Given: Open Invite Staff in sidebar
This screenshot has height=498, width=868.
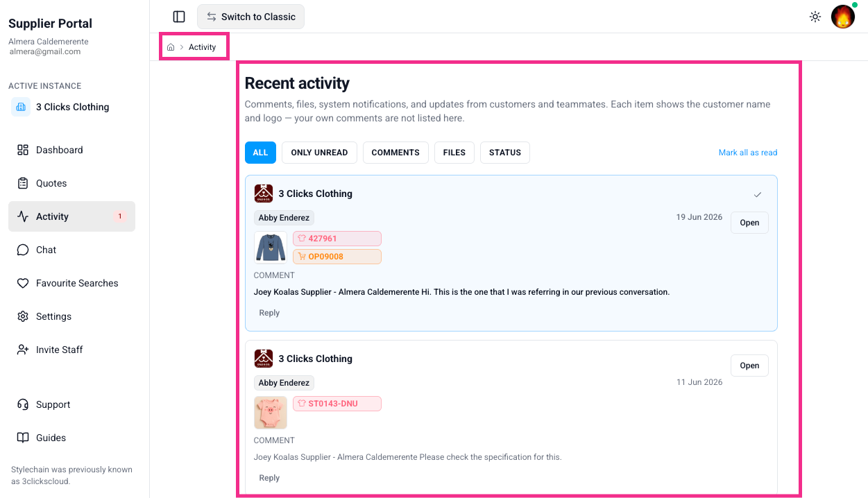Looking at the screenshot, I should click(x=71, y=350).
